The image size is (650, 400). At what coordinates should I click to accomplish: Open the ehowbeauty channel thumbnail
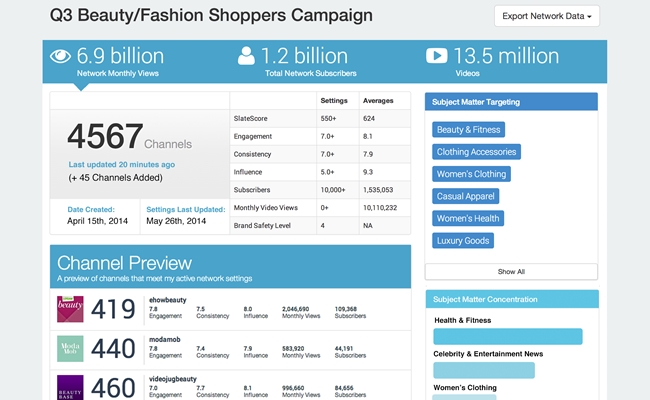point(70,309)
